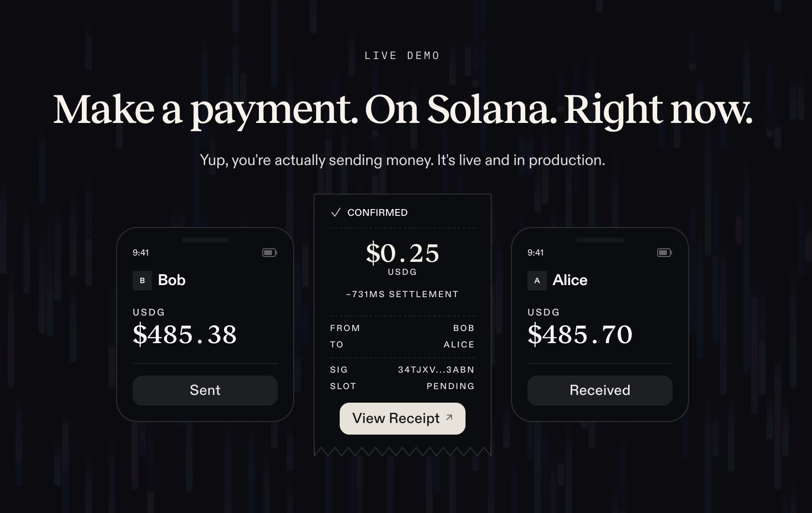
Task: Click the notch bar atop Bob's phone screen
Action: [x=205, y=239]
